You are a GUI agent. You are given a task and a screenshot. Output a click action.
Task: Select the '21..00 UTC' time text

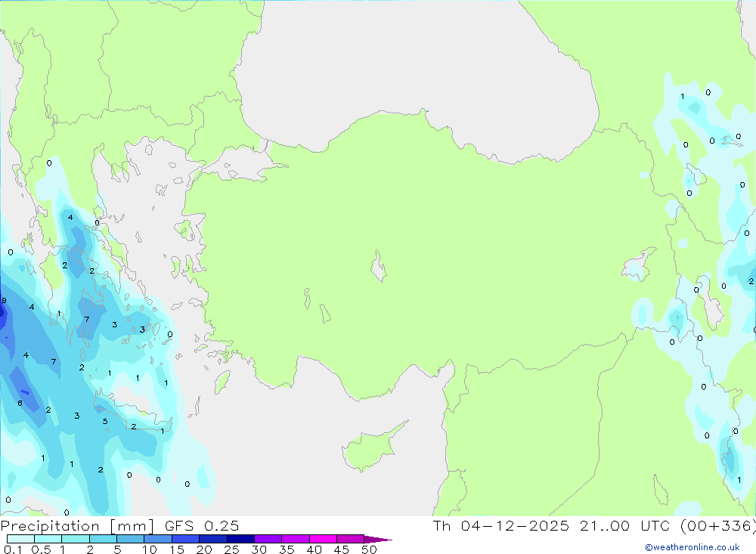(x=626, y=525)
